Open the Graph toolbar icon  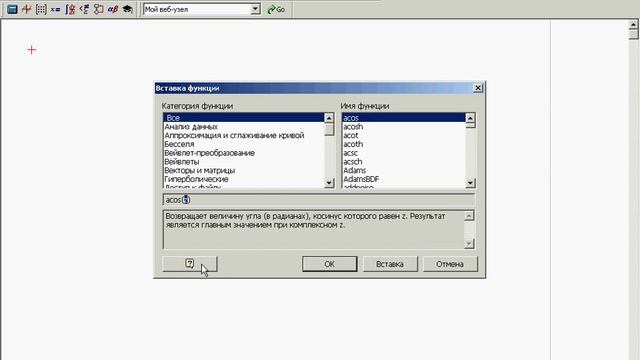27,9
